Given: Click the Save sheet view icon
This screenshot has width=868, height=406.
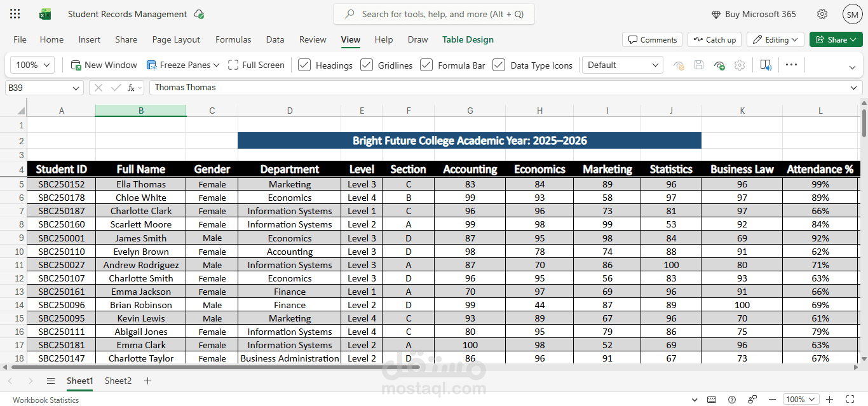Looking at the screenshot, I should (699, 65).
